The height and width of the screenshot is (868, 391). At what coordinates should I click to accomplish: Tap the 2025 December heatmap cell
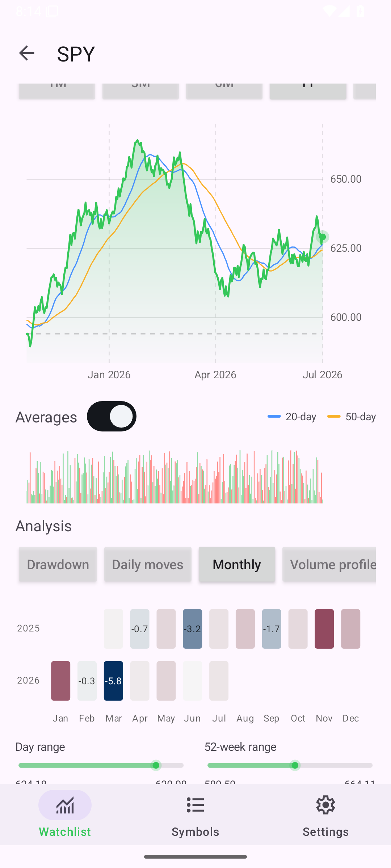pyautogui.click(x=350, y=629)
